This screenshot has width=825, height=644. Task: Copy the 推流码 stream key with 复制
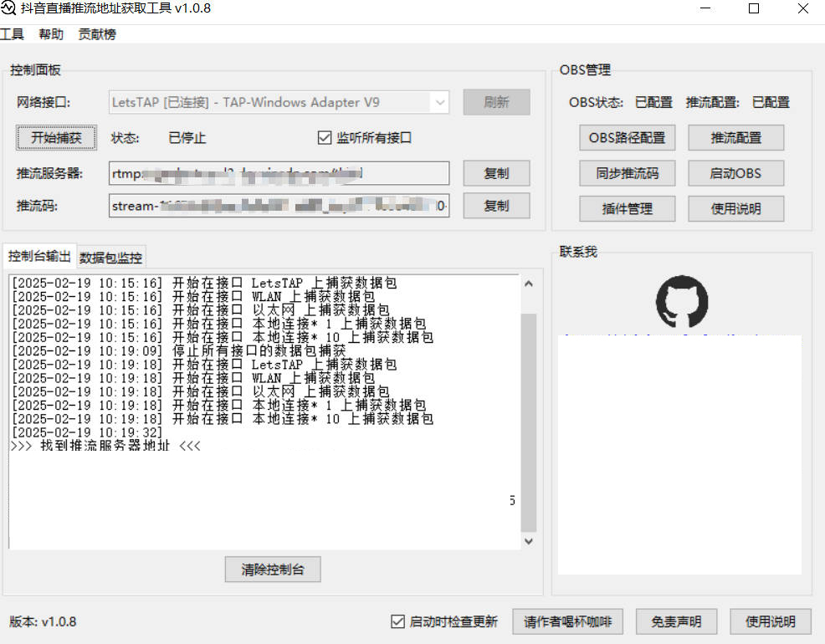(496, 206)
